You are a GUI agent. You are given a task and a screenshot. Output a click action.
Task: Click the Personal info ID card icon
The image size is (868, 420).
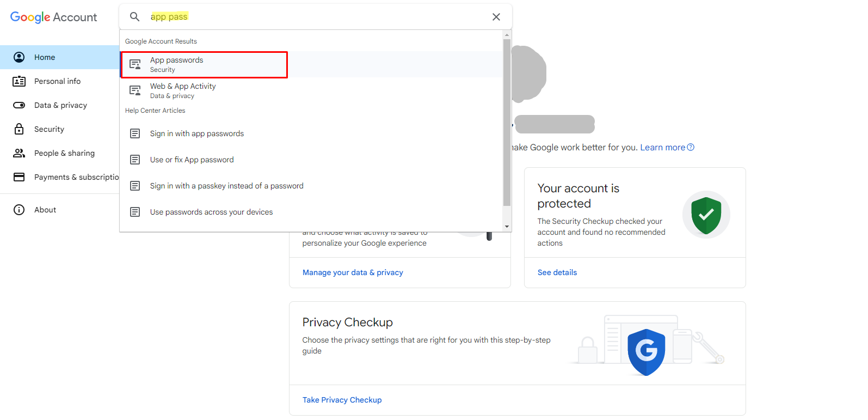pyautogui.click(x=19, y=81)
